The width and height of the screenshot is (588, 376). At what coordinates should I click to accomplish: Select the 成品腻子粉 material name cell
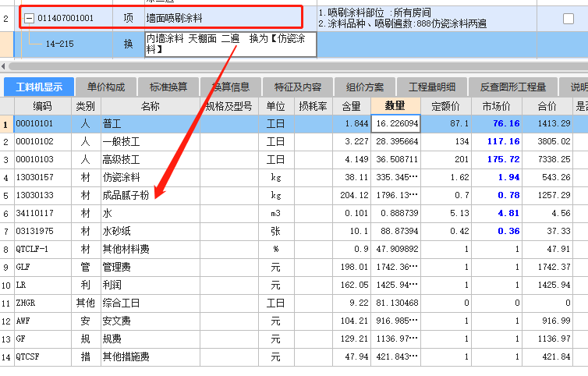[x=150, y=196]
